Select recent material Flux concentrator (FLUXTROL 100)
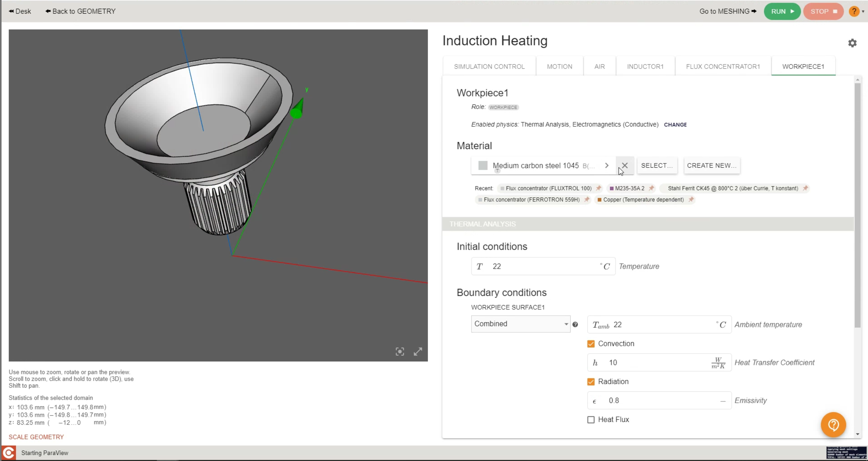The width and height of the screenshot is (868, 461). 548,188
